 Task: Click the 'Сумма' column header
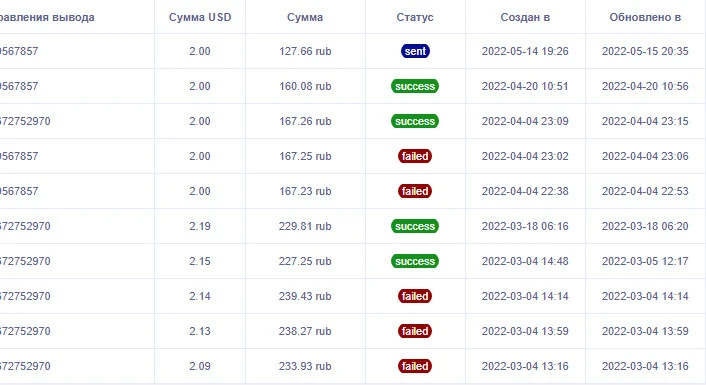[305, 17]
